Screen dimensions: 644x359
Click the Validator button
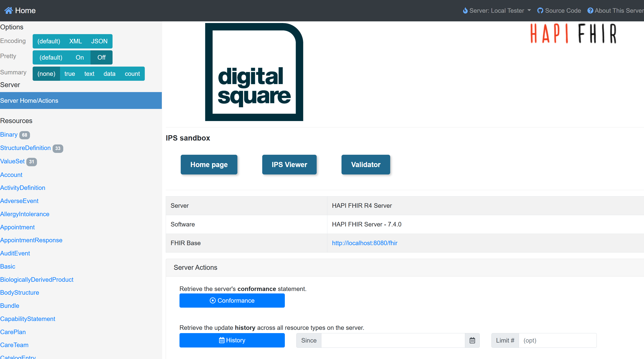pos(366,165)
